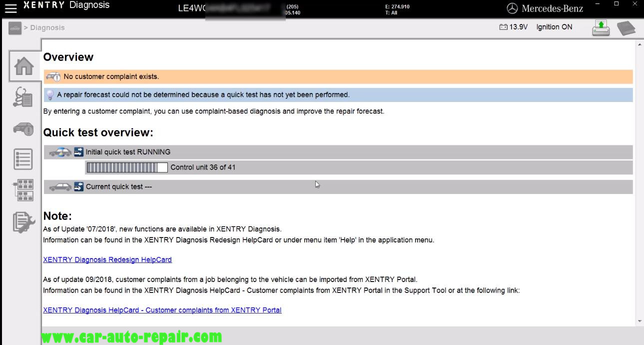The image size is (644, 345).
Task: Open the book icon in the header
Action: point(626,28)
